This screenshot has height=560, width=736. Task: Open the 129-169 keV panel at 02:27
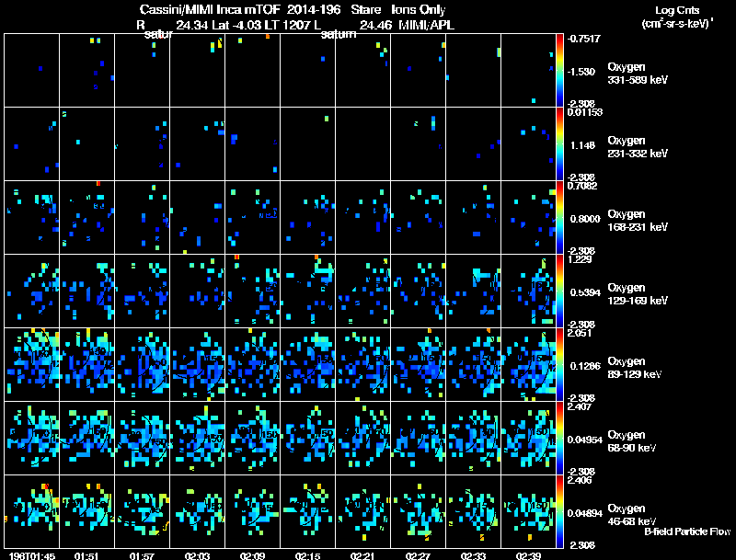tap(418, 291)
